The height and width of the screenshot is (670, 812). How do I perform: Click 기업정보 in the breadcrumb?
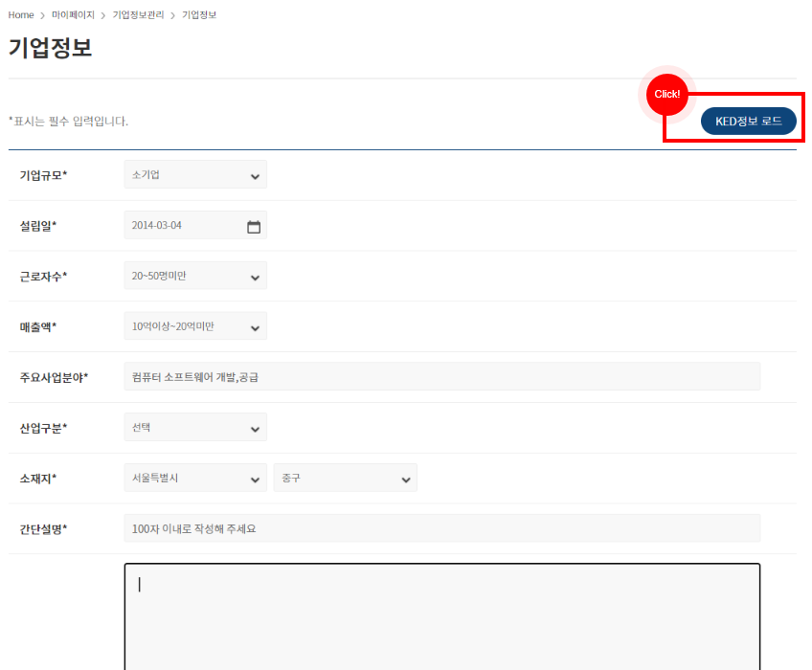[x=199, y=15]
